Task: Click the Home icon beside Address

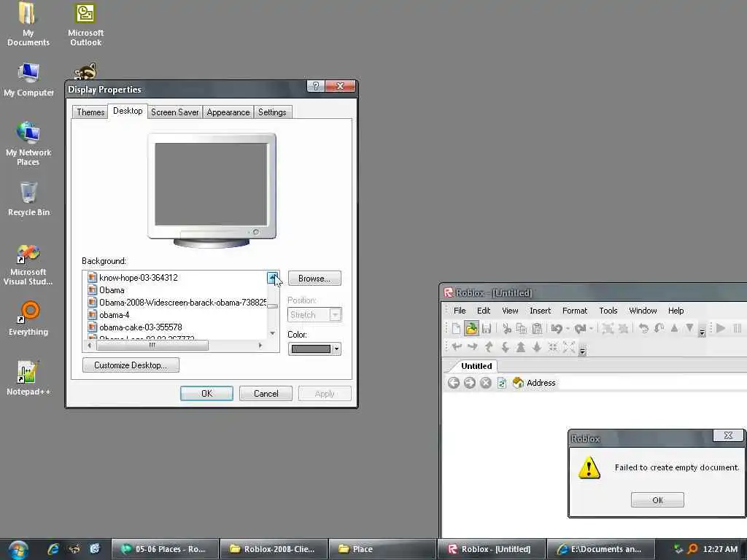Action: [518, 382]
